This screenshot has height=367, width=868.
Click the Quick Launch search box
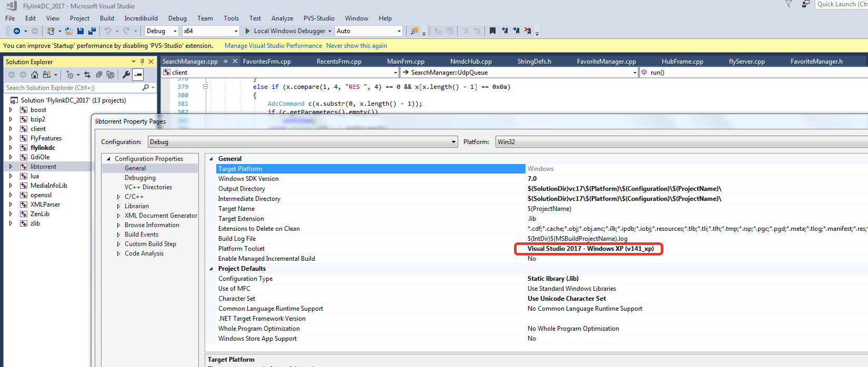click(x=842, y=4)
